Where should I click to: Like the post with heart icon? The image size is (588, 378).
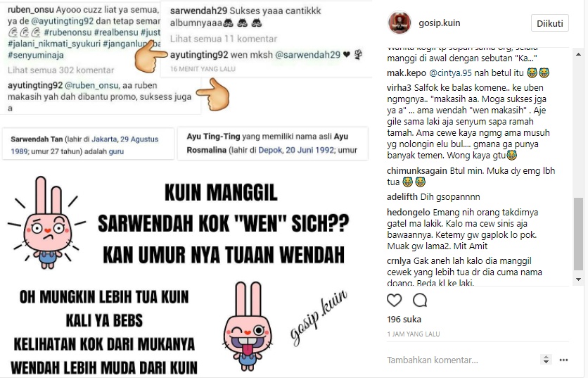click(x=394, y=300)
